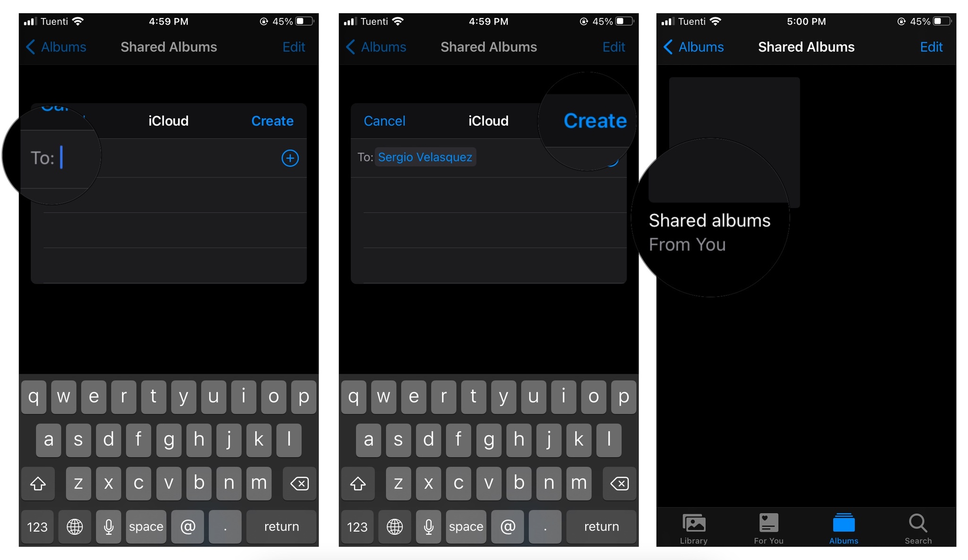
Task: Tap Create button to share album
Action: point(596,120)
